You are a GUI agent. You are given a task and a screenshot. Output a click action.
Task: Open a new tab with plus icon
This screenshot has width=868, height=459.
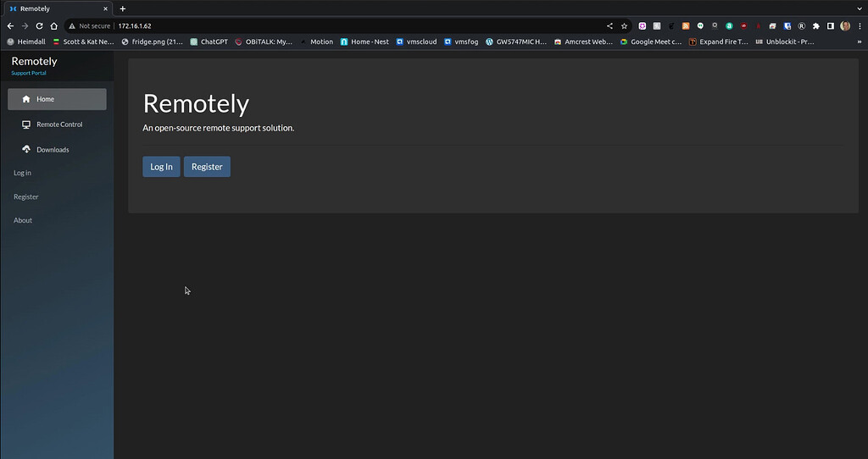point(123,8)
